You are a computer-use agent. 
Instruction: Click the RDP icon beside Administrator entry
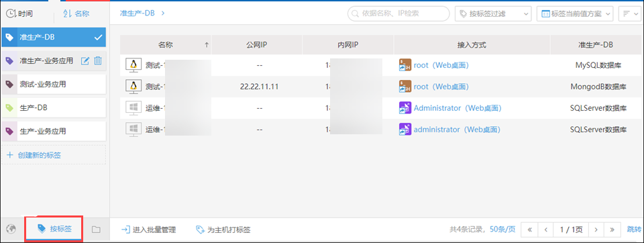click(x=405, y=108)
